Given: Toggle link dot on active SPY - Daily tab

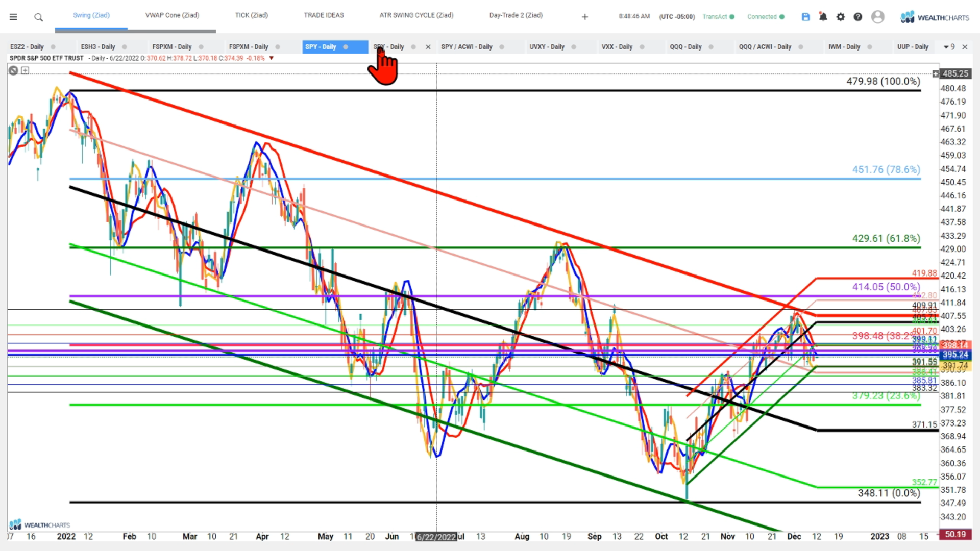Looking at the screenshot, I should 346,47.
